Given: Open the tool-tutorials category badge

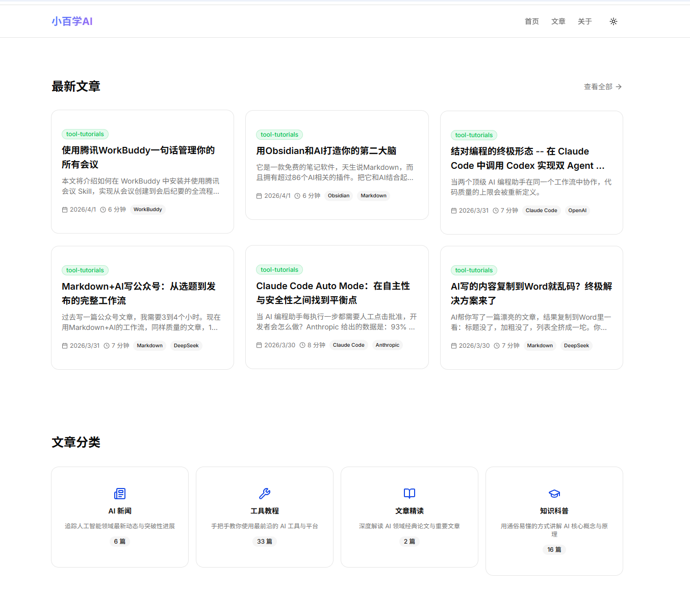Looking at the screenshot, I should [85, 134].
